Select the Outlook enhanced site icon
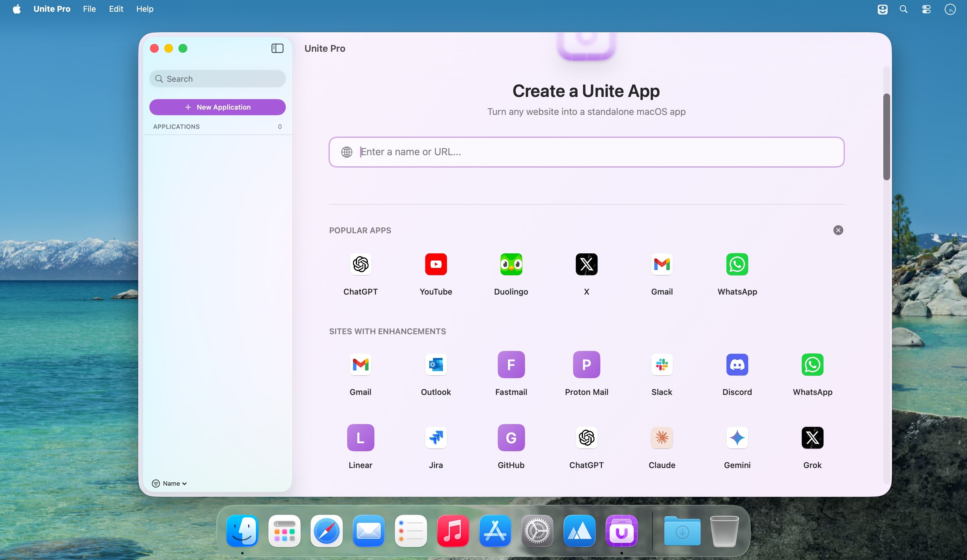This screenshot has width=967, height=560. click(x=435, y=364)
